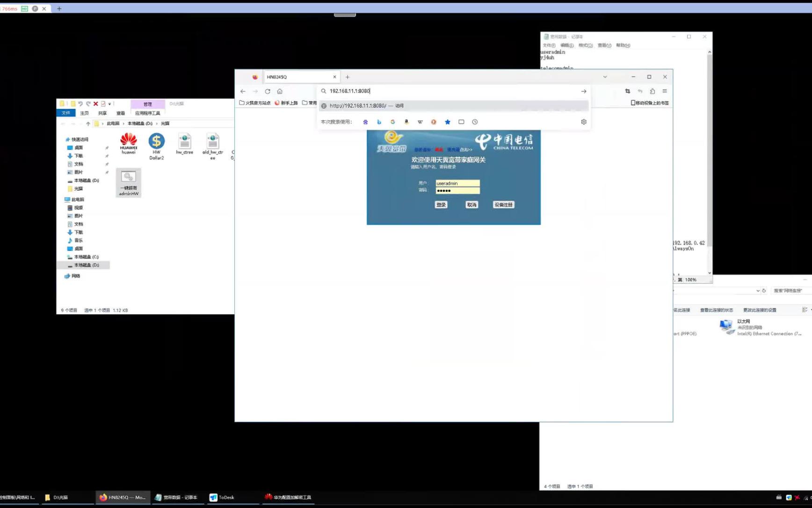
Task: Reload the router page in the browser
Action: pyautogui.click(x=268, y=91)
